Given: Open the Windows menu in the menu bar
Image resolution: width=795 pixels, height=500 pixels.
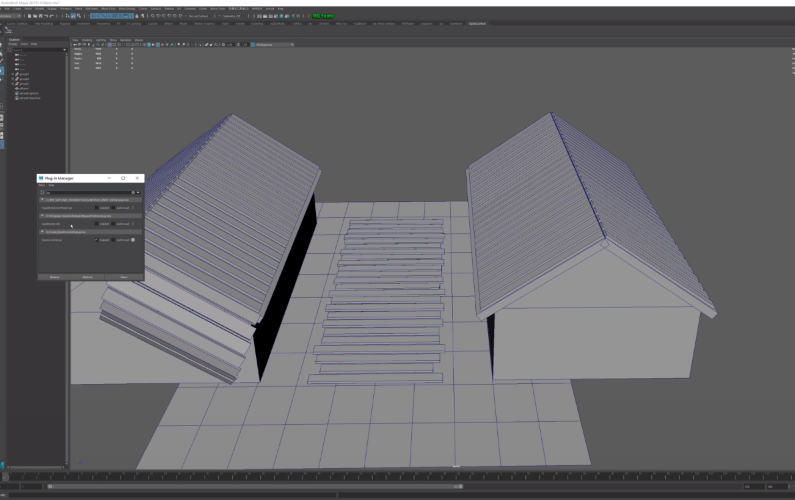Looking at the screenshot, I should pos(66,9).
